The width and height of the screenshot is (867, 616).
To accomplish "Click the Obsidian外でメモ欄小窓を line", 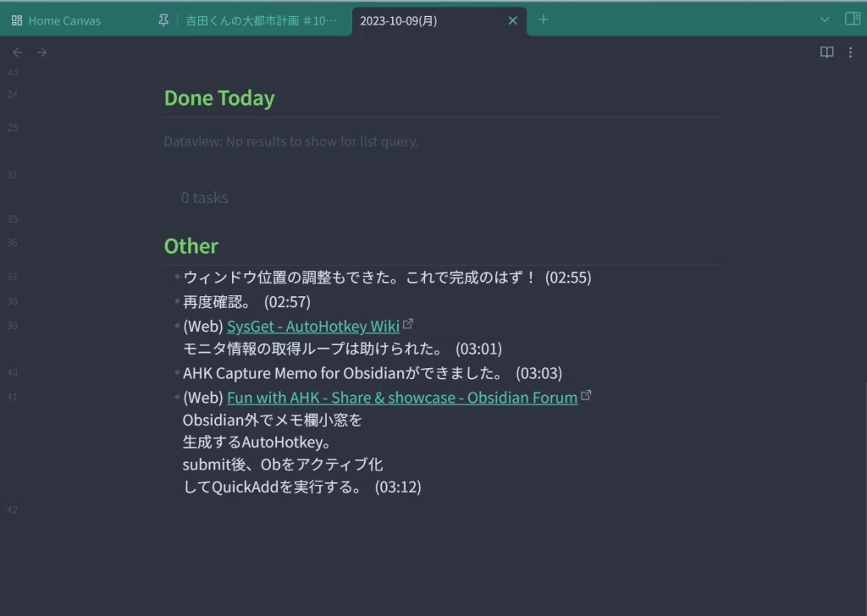I will click(272, 420).
